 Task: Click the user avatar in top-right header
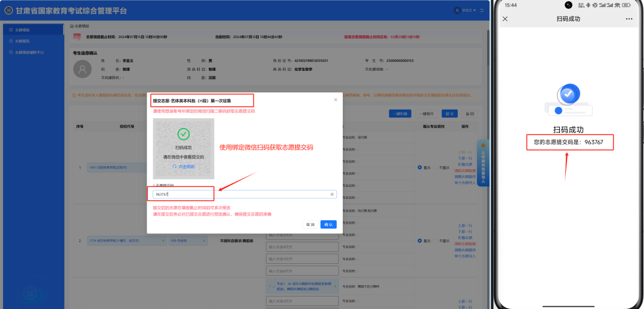457,11
